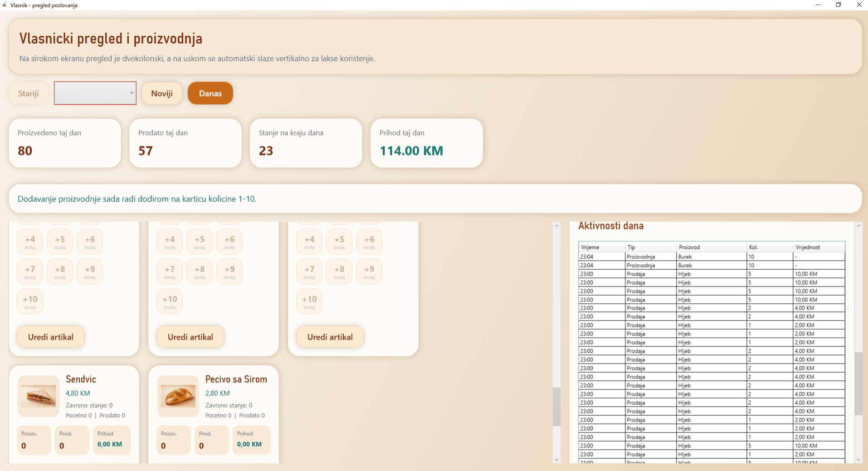Click the Pecivo sa Sirom product title

pyautogui.click(x=236, y=379)
